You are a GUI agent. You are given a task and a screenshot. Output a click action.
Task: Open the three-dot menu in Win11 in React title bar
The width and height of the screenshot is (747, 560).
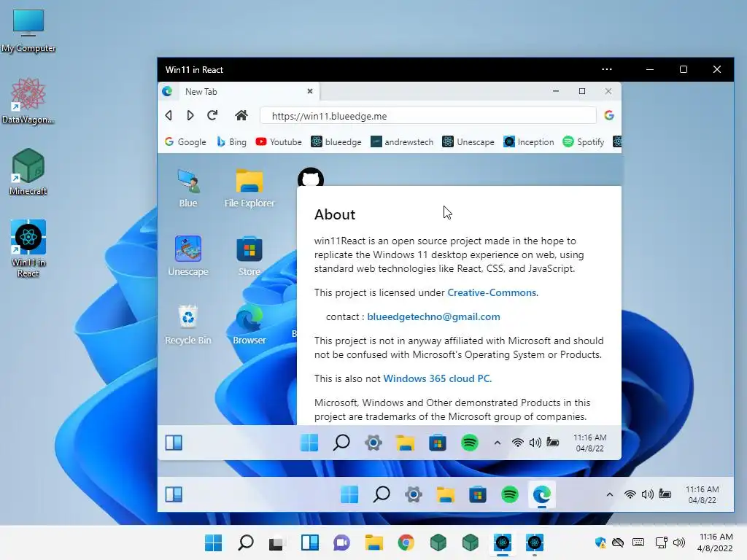606,69
